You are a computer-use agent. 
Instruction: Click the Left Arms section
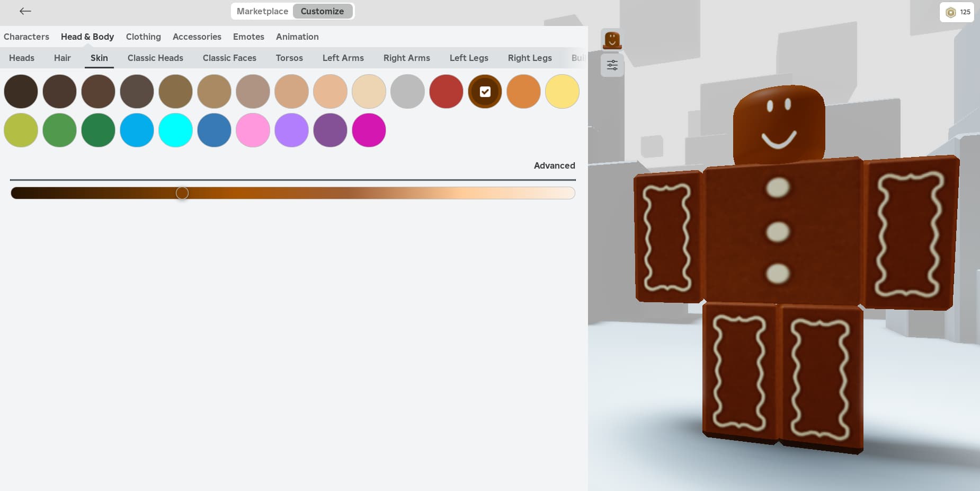click(x=343, y=58)
